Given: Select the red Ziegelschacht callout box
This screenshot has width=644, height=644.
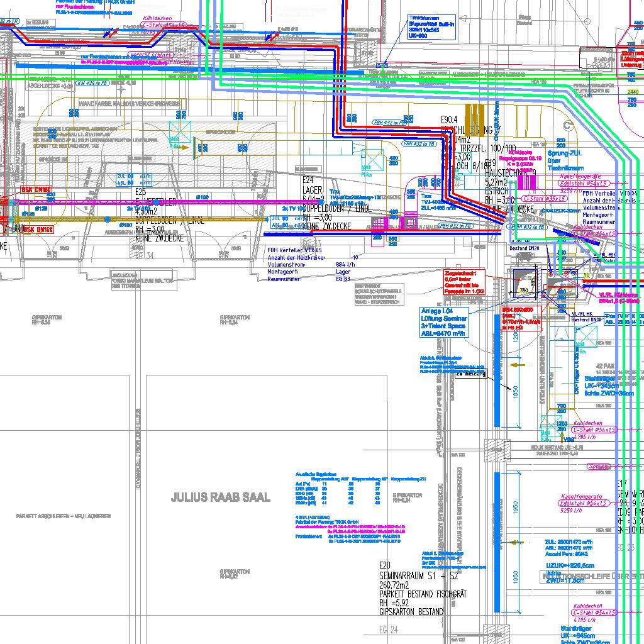Looking at the screenshot, I should coord(465,282).
